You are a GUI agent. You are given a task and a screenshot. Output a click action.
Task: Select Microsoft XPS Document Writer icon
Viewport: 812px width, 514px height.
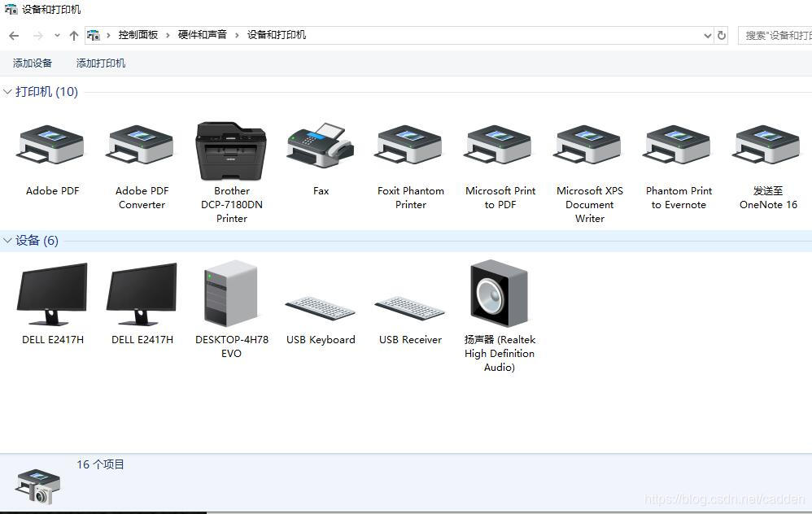tap(588, 145)
